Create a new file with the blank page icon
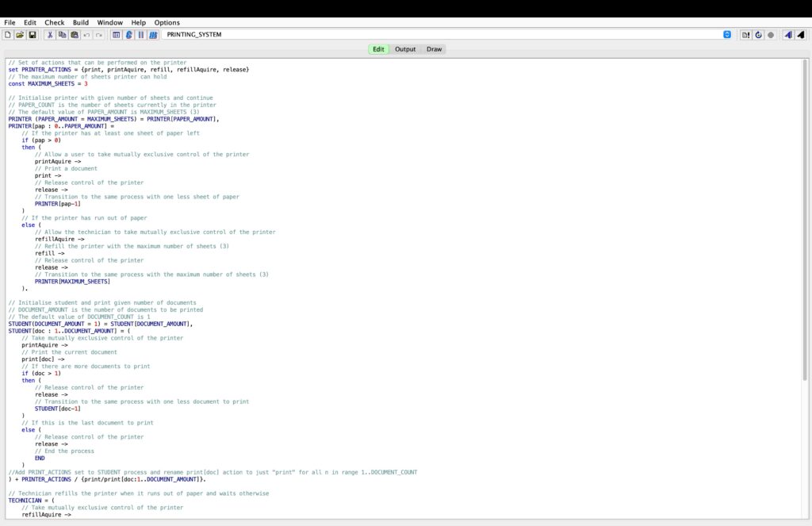This screenshot has width=812, height=526. 8,35
